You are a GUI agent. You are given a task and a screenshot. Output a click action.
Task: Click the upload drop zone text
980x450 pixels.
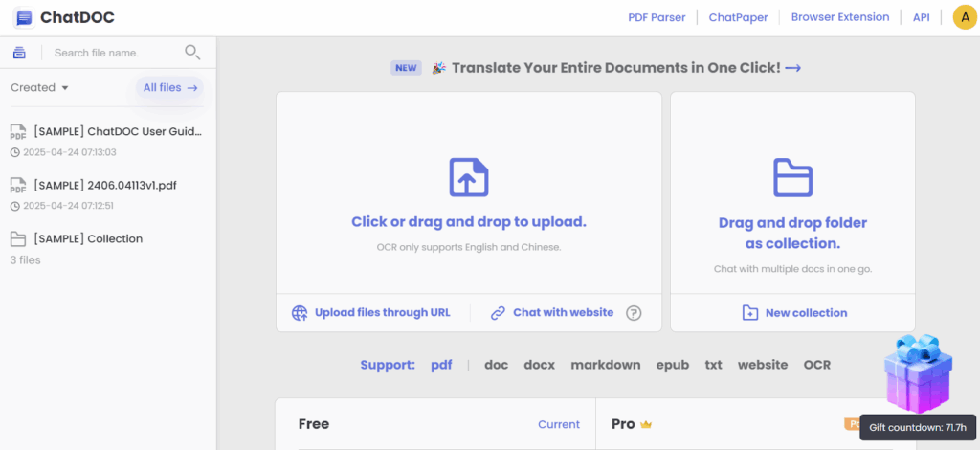[469, 222]
